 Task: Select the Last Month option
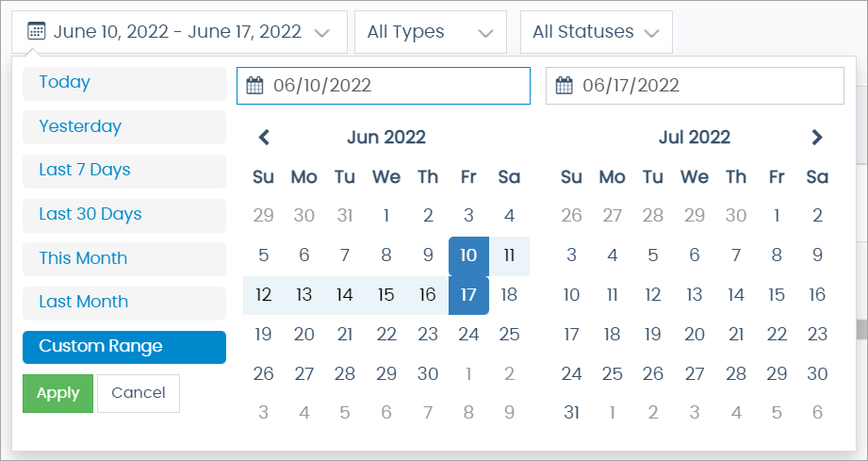(124, 303)
